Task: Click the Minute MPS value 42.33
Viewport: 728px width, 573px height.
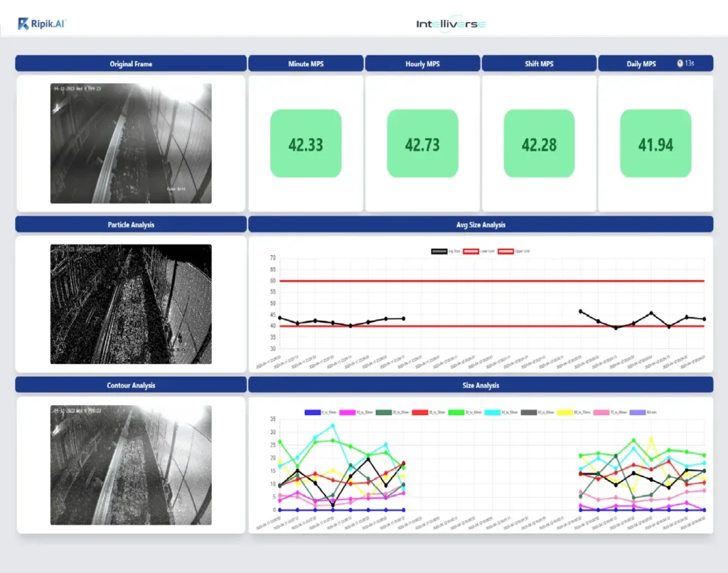Action: [x=306, y=145]
